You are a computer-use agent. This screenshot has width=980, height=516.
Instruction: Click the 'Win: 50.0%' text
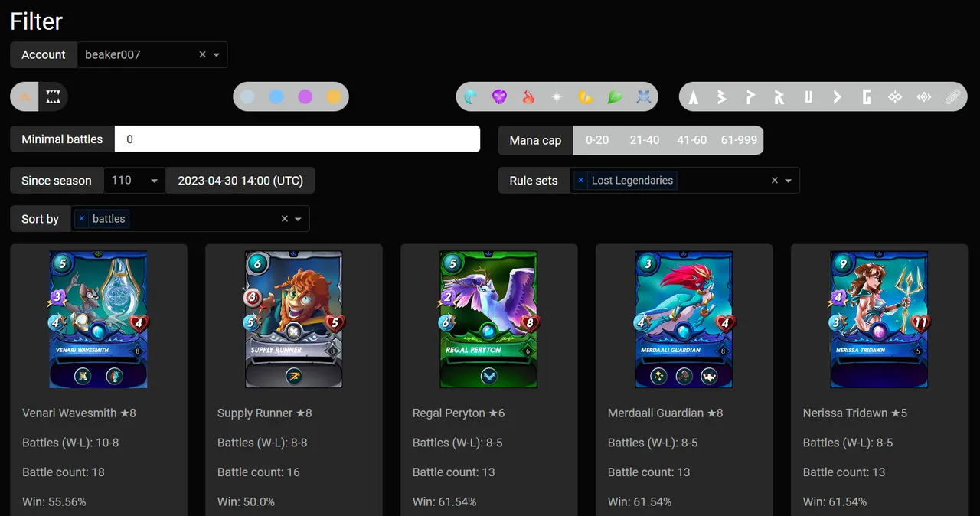pos(246,502)
